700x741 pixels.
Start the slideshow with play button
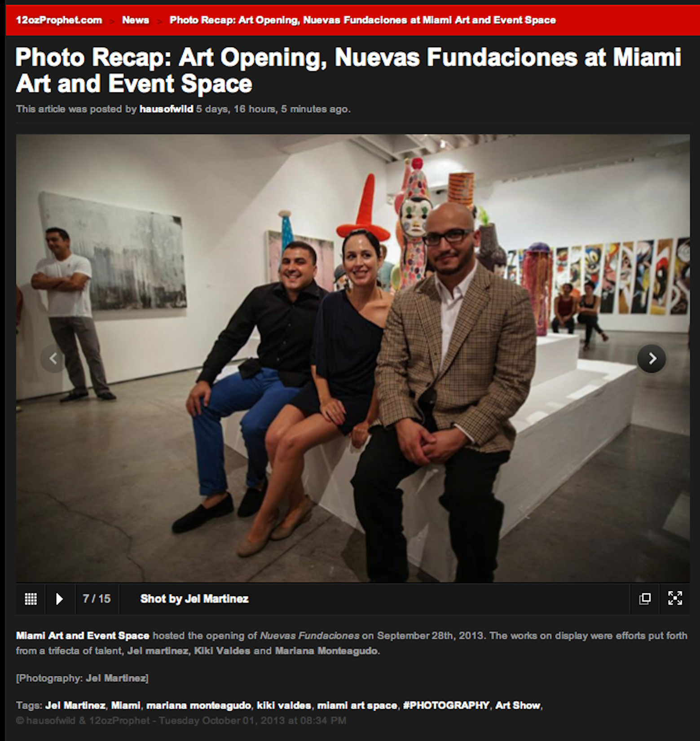tap(59, 599)
